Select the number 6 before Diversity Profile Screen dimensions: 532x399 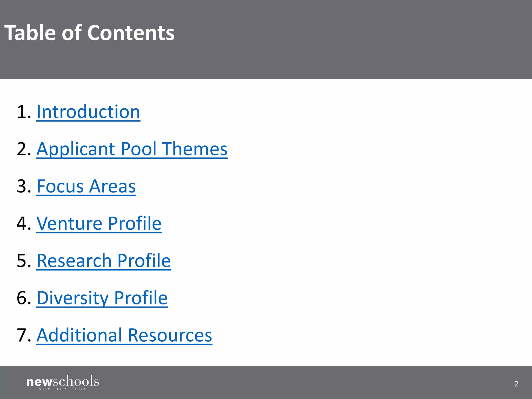(x=23, y=298)
